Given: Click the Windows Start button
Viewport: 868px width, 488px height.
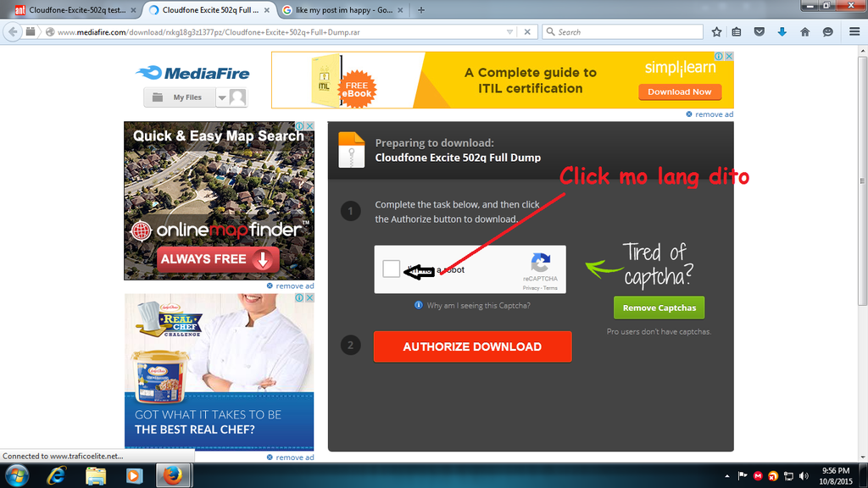Looking at the screenshot, I should pyautogui.click(x=16, y=475).
